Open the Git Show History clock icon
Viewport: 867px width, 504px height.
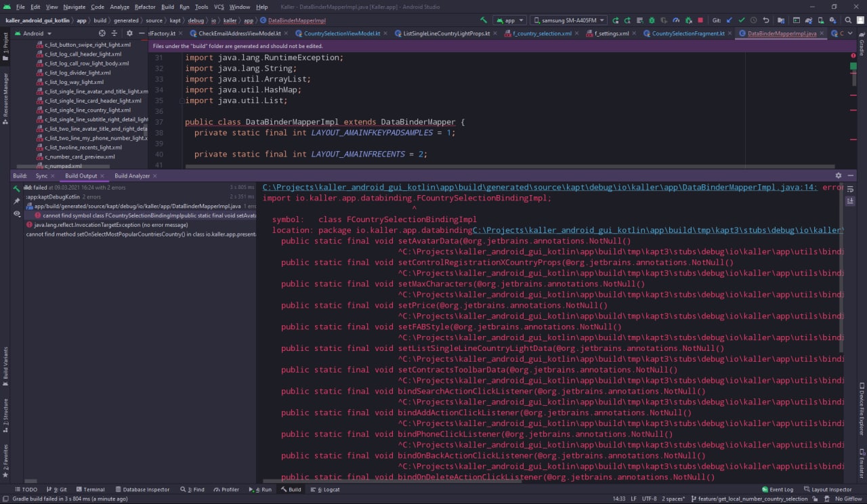754,20
